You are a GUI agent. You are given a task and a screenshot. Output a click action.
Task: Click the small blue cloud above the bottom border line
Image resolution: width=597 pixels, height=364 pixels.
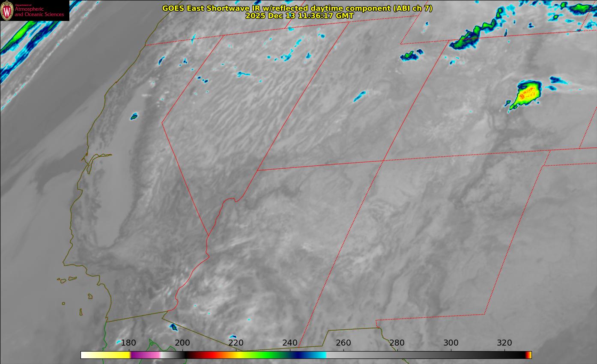173,327
